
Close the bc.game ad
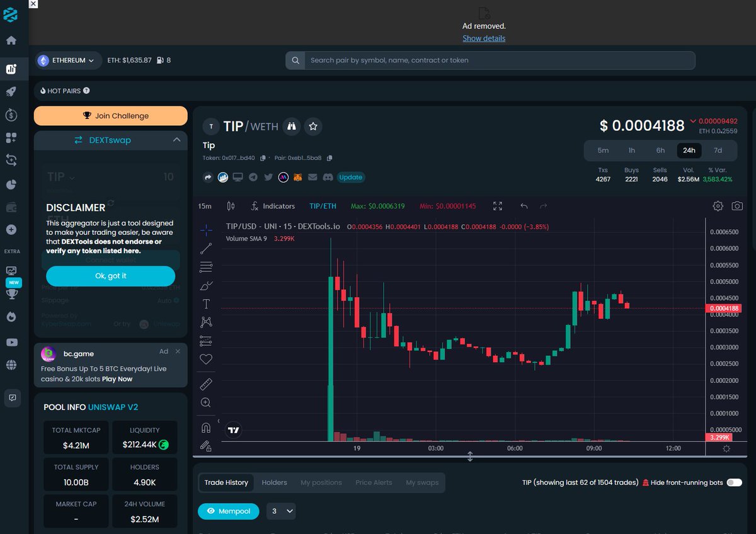tap(178, 351)
